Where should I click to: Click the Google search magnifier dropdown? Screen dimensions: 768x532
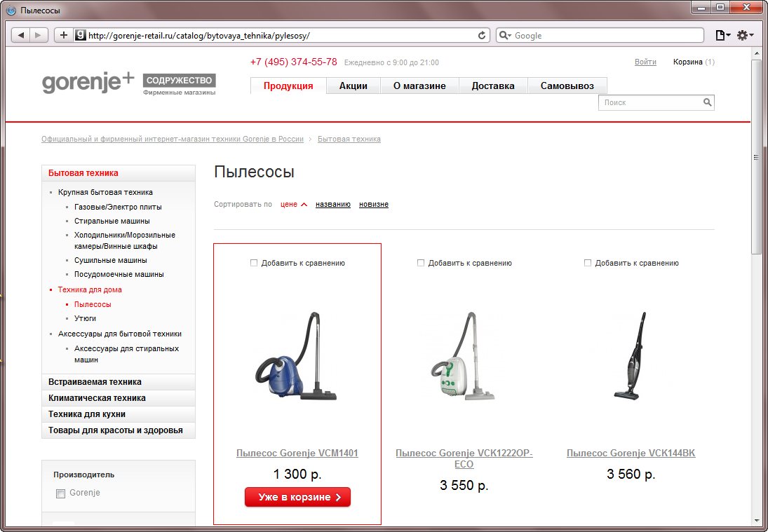pos(504,35)
